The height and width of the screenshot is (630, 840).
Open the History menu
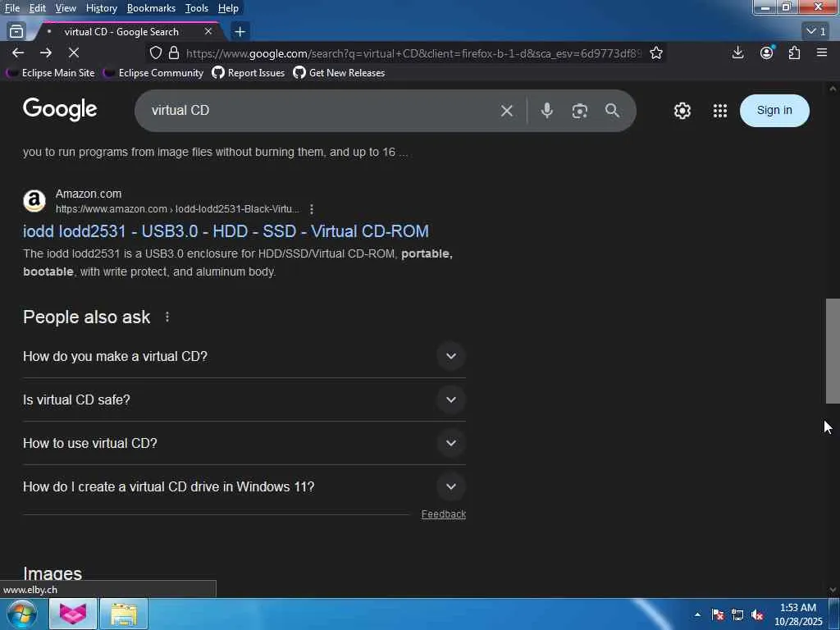tap(101, 8)
